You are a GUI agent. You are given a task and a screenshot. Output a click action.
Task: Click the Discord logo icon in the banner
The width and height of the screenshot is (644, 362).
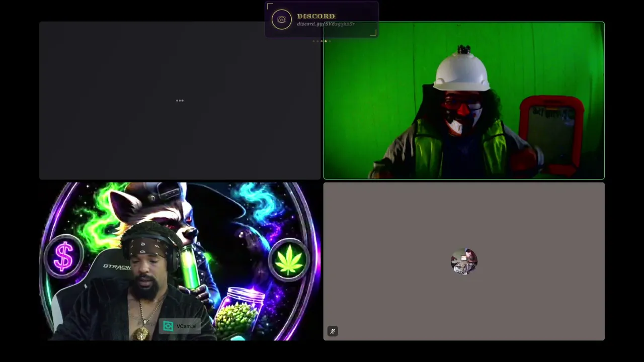click(282, 20)
